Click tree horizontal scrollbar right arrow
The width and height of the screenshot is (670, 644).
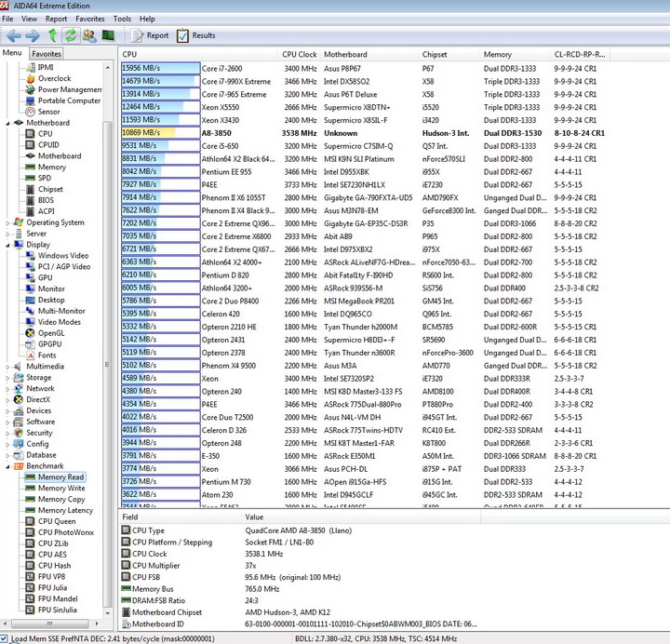click(97, 624)
